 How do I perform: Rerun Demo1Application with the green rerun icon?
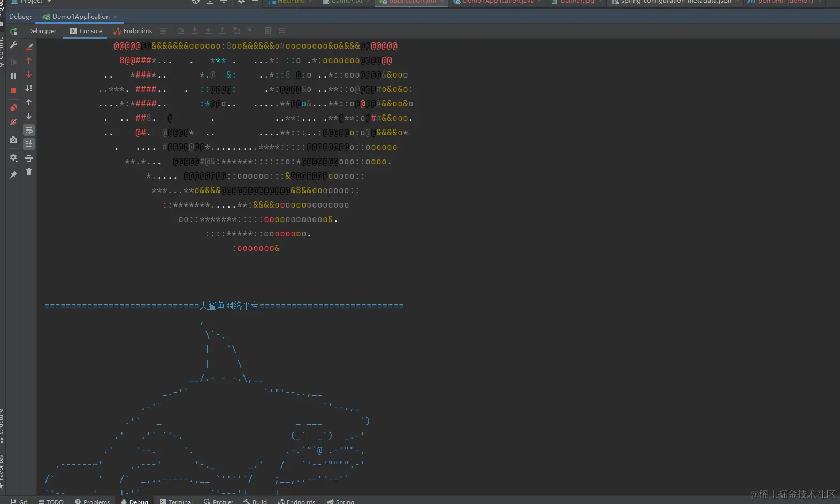[13, 31]
